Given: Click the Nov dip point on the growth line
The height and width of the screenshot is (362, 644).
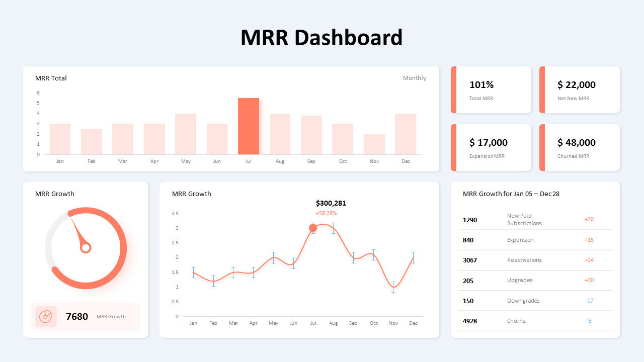Looking at the screenshot, I should pyautogui.click(x=393, y=288).
